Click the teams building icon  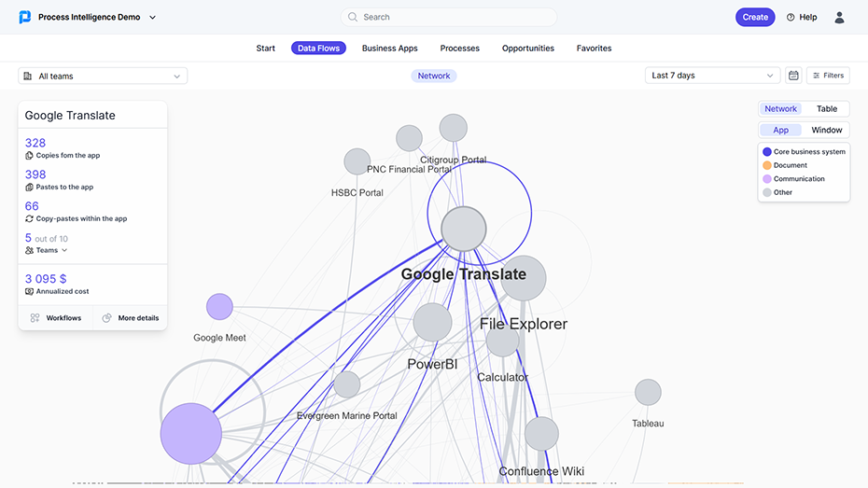point(28,76)
